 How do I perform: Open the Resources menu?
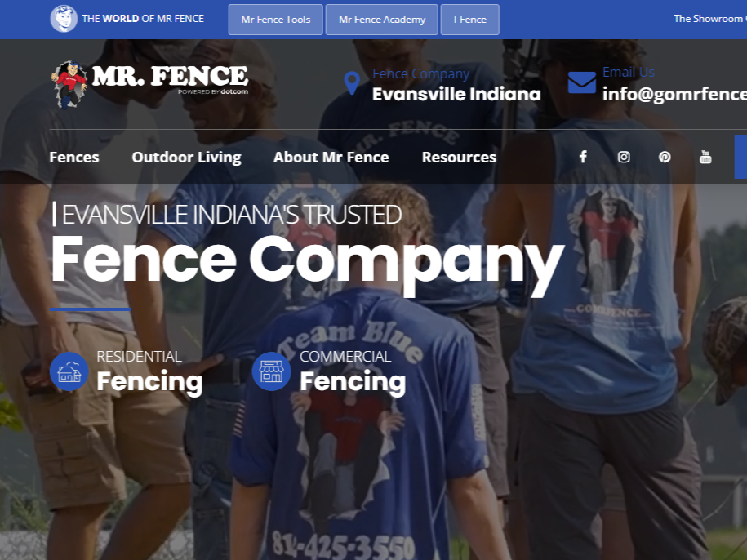(x=459, y=157)
